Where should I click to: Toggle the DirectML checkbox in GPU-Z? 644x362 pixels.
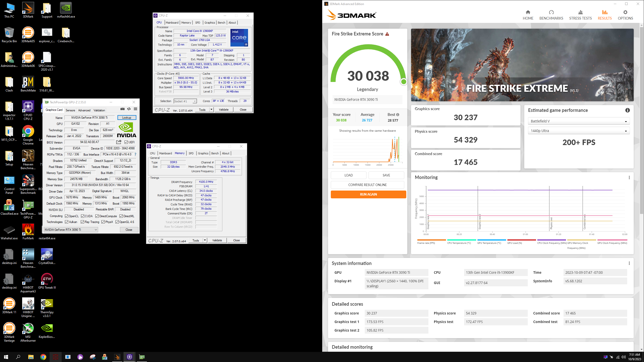pyautogui.click(x=121, y=216)
